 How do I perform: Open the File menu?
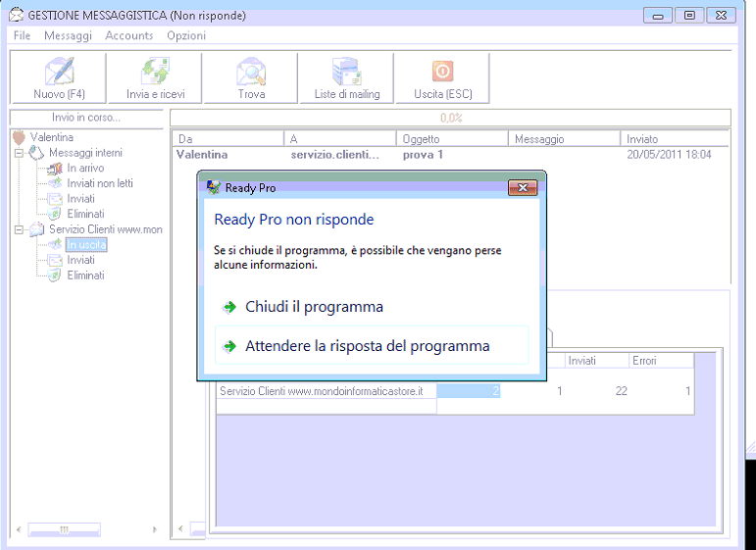point(22,35)
